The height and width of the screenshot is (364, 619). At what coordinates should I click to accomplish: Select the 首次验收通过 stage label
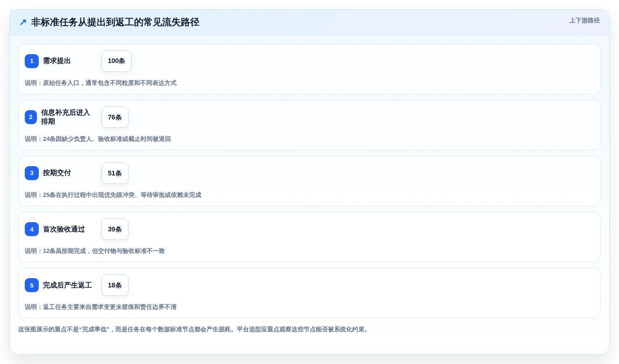tap(64, 229)
